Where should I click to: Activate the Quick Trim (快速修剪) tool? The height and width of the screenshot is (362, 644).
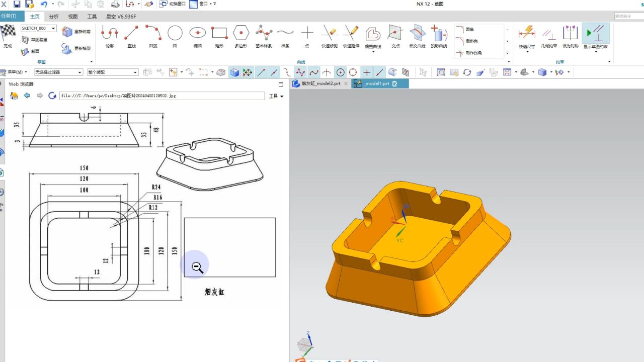pos(329,35)
